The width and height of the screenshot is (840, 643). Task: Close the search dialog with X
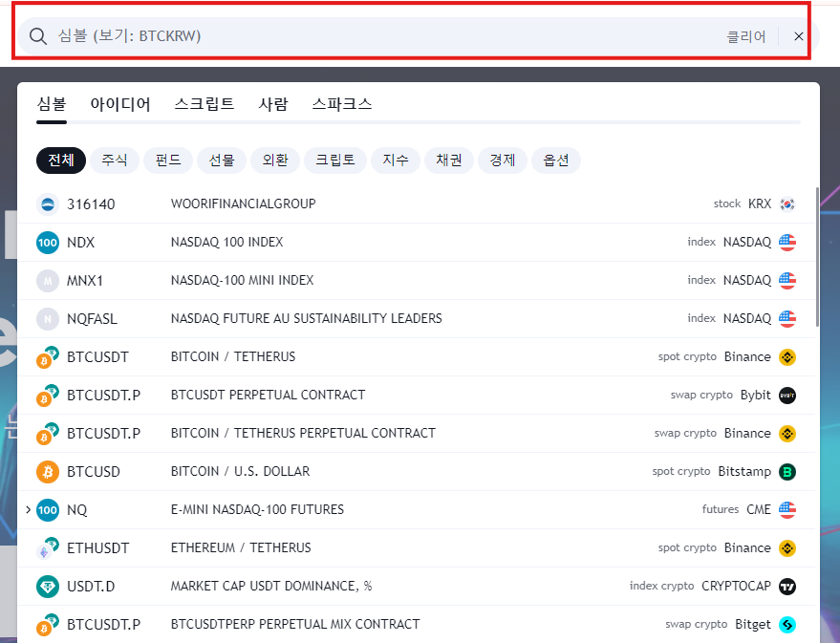798,36
